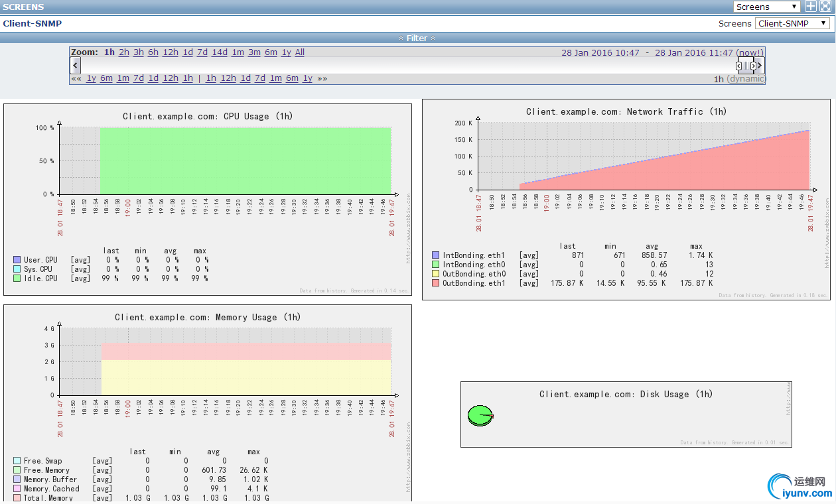Set Zoom to 6h
This screenshot has width=836, height=504.
[x=153, y=52]
